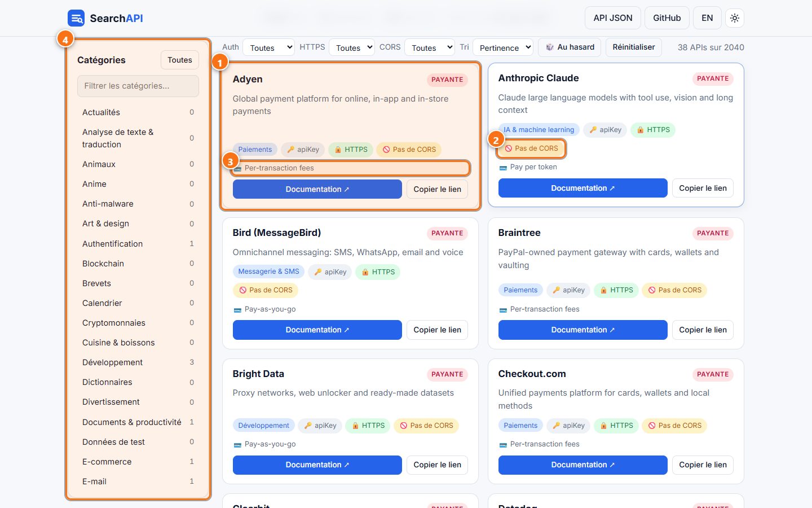The image size is (812, 508).
Task: Select the Analyse de texte & traduction category
Action: pyautogui.click(x=138, y=138)
